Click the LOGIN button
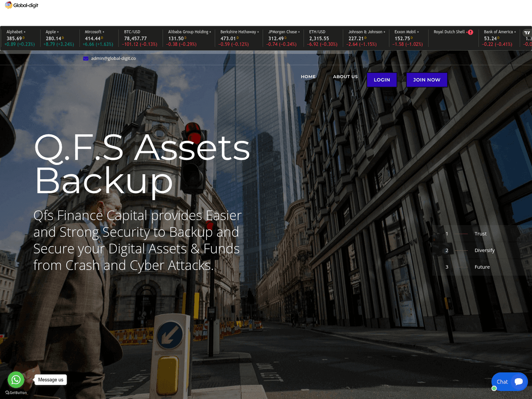Screen dimensions: 532x399 382,80
